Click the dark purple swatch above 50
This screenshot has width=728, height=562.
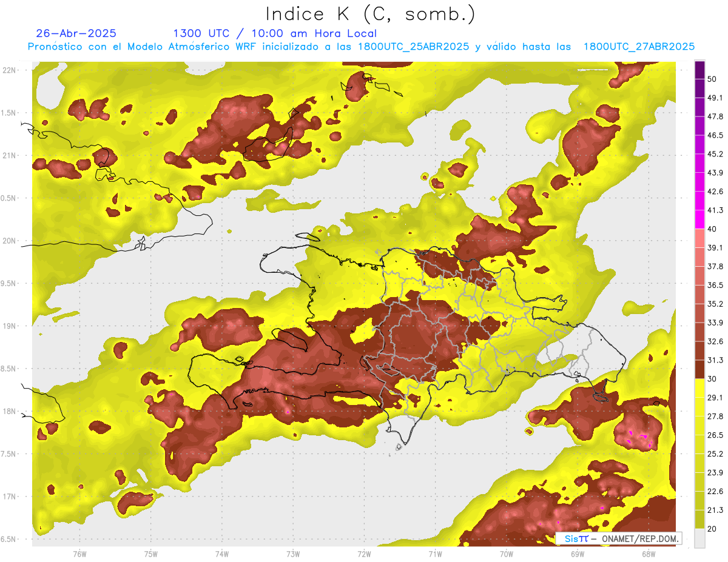coord(699,70)
